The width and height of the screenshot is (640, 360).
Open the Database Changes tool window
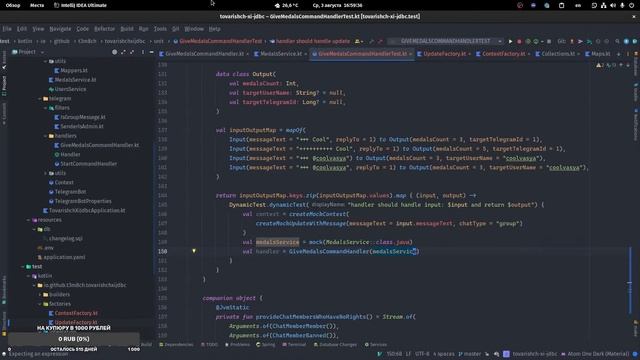(x=335, y=344)
